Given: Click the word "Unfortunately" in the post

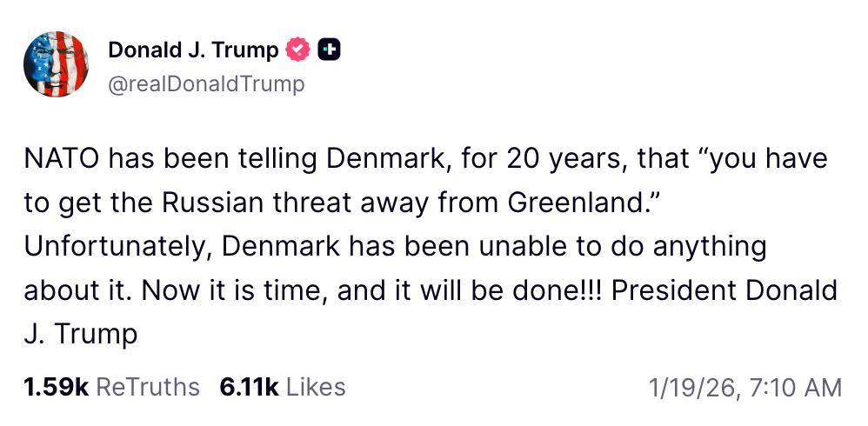Looking at the screenshot, I should [117, 247].
